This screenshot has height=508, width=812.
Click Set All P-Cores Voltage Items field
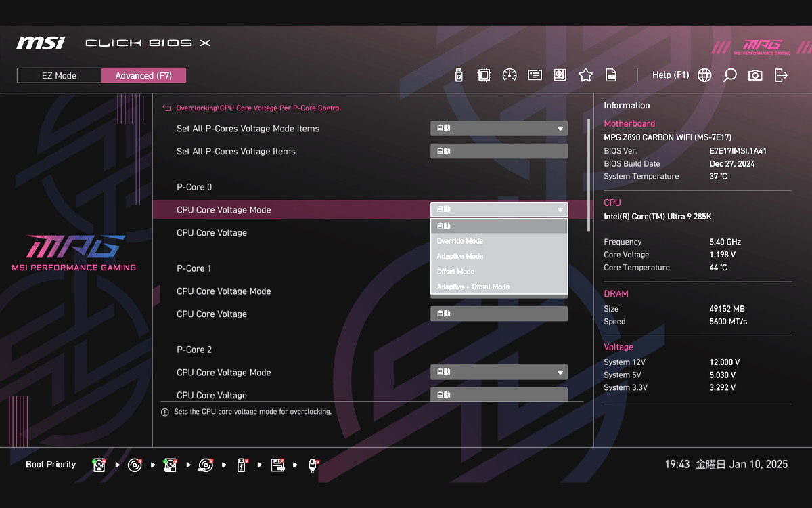pos(499,151)
